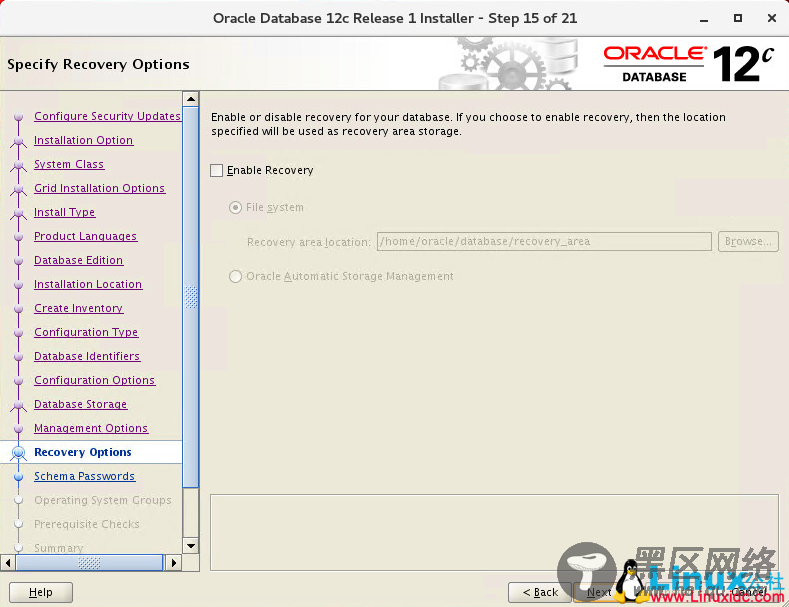
Task: Enable the Enable Recovery checkbox
Action: point(216,170)
